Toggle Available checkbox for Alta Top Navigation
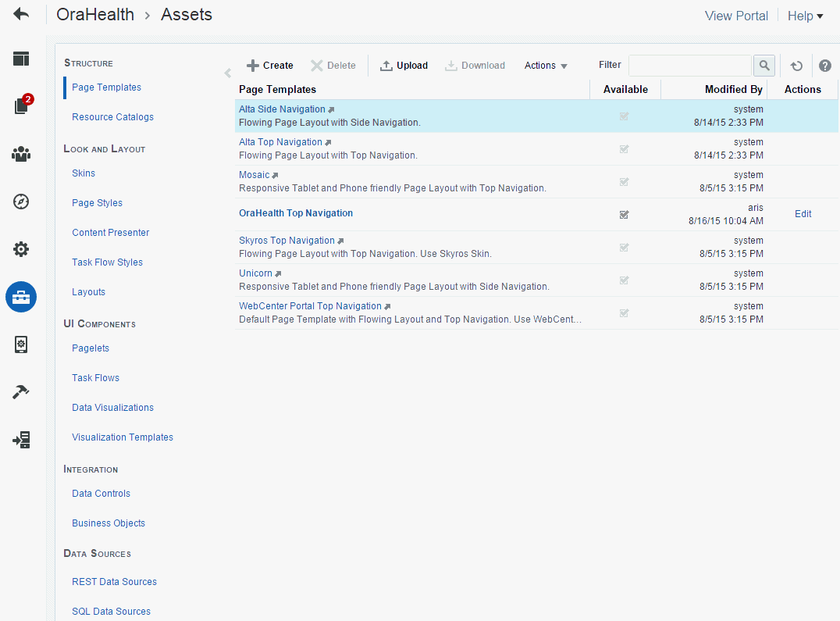This screenshot has height=621, width=840. [x=624, y=148]
